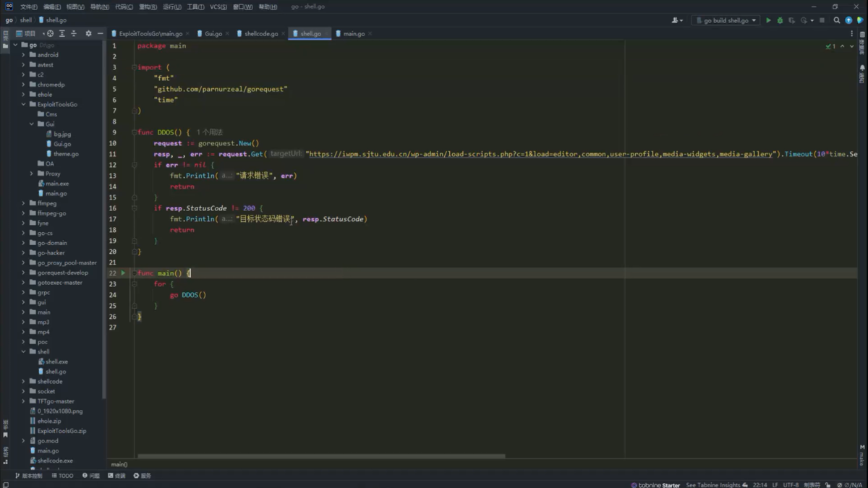This screenshot has height=488, width=868.
Task: Click shell in the breadcrumb path
Action: click(x=26, y=20)
